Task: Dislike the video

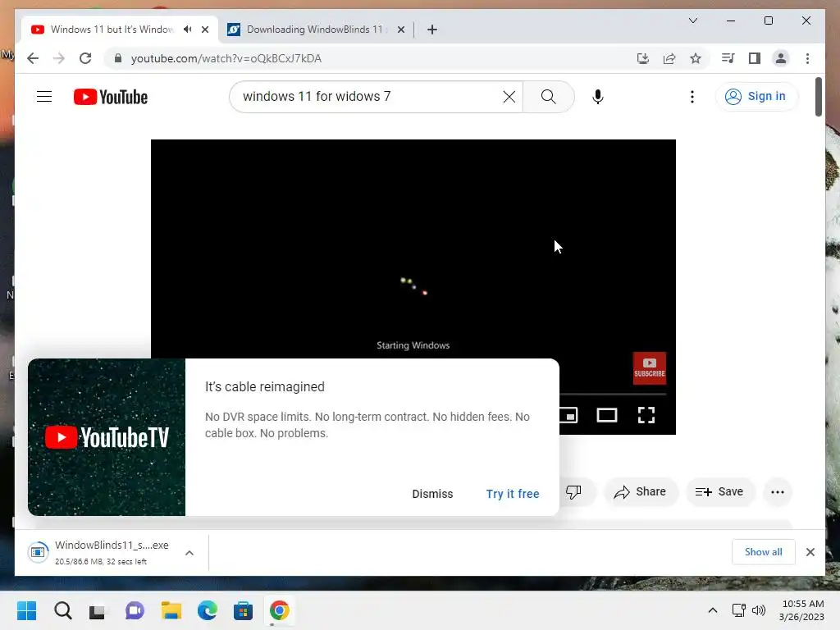Action: coord(573,492)
